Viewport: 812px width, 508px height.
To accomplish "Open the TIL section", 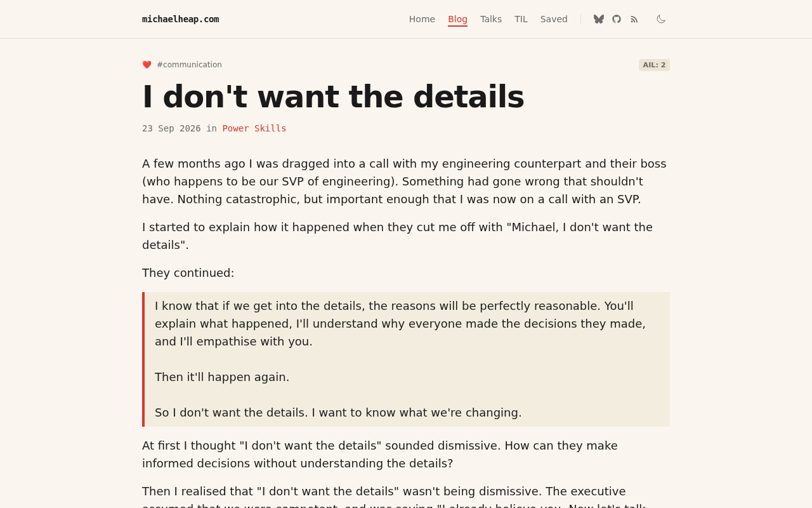I will point(521,19).
